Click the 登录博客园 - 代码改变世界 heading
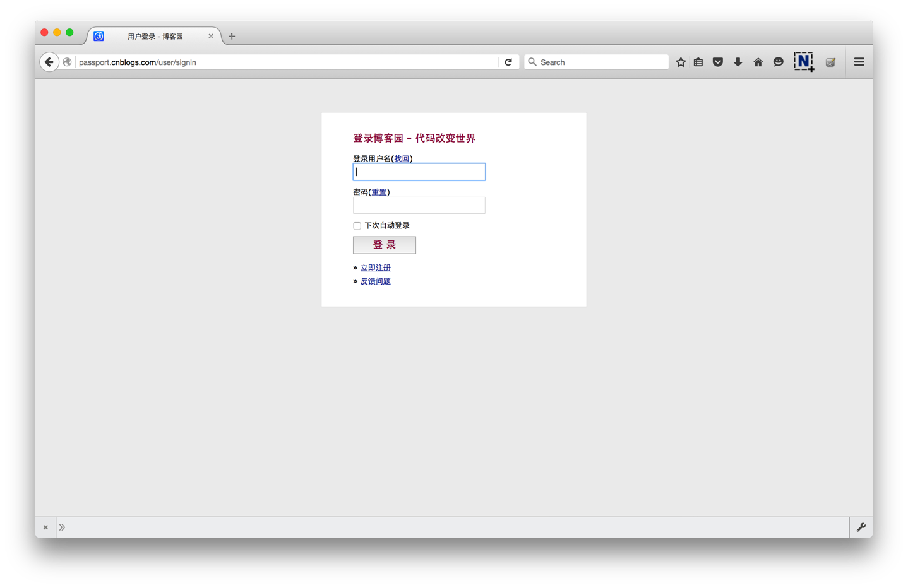This screenshot has height=588, width=908. click(x=414, y=138)
